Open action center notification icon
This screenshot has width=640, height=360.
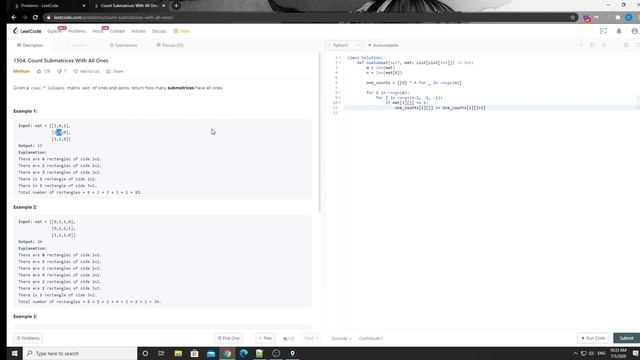[636, 353]
